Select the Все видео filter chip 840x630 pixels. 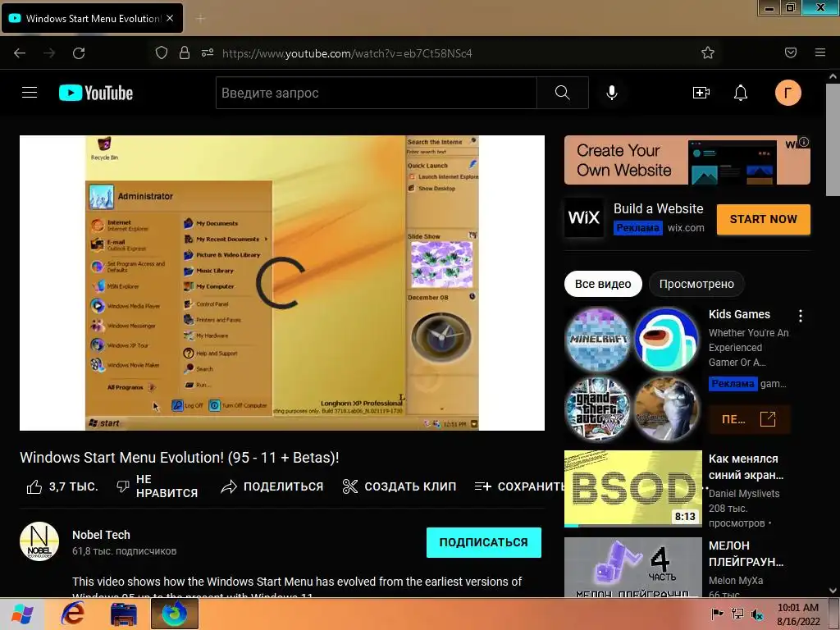coord(603,284)
